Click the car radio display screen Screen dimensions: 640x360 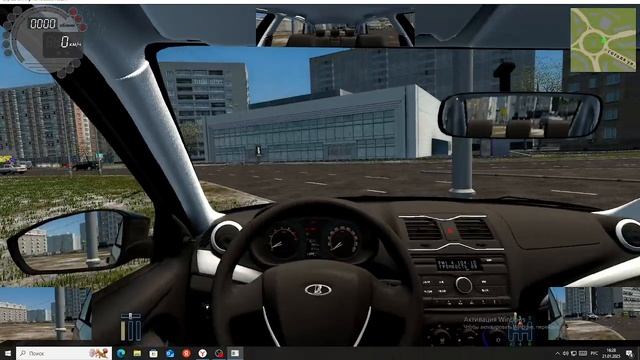(x=459, y=264)
